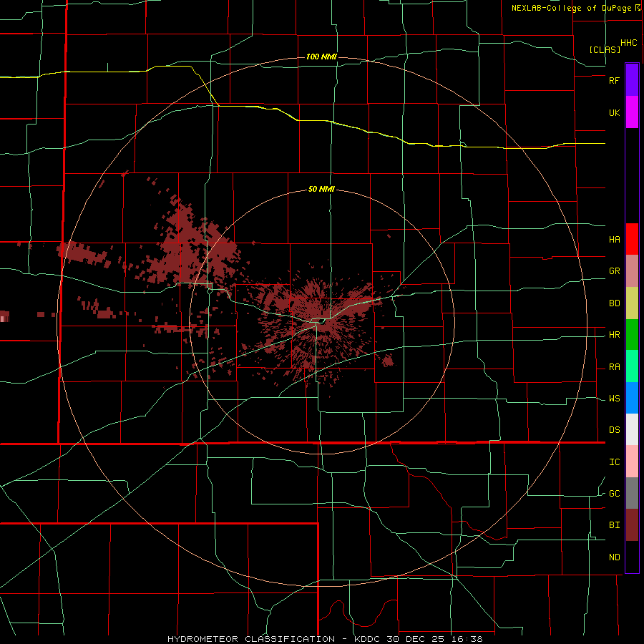The image size is (644, 644).
Task: Click the GC legend label
Action: click(614, 494)
